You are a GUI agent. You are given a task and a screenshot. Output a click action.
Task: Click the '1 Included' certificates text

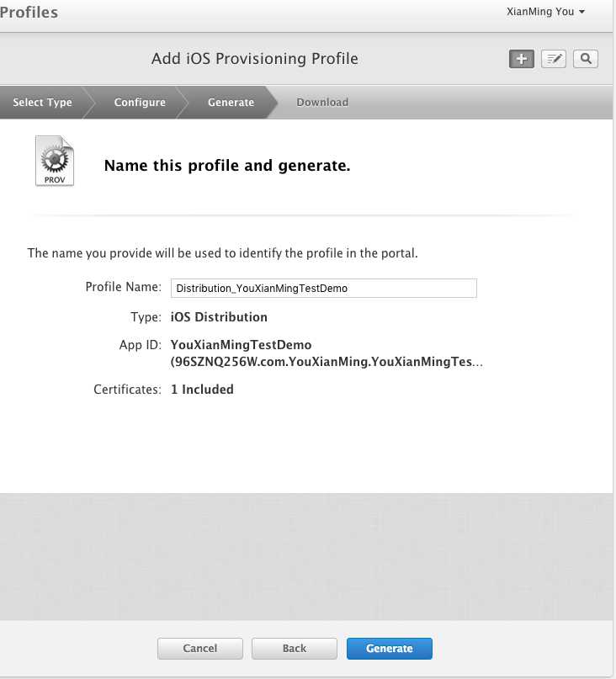coord(202,390)
